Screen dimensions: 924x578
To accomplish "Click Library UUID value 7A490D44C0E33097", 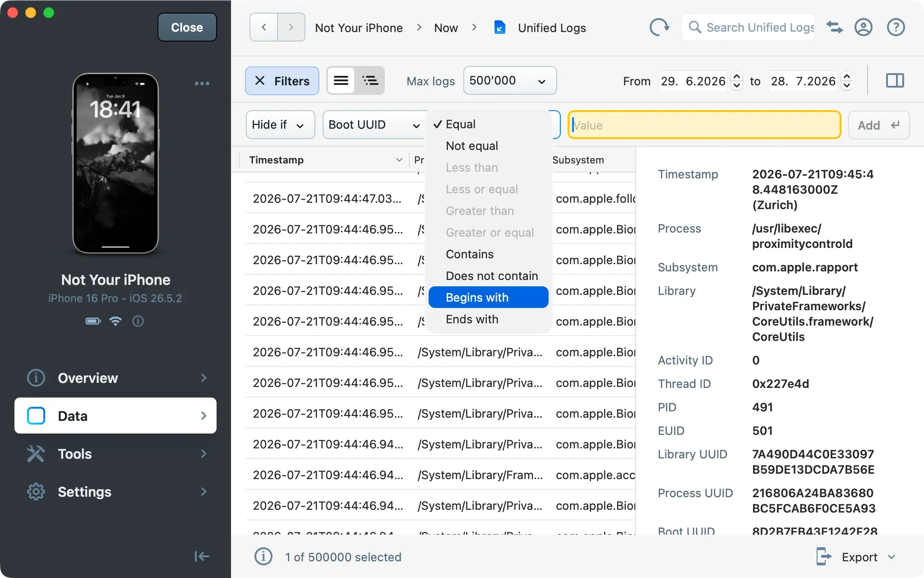I will [813, 462].
